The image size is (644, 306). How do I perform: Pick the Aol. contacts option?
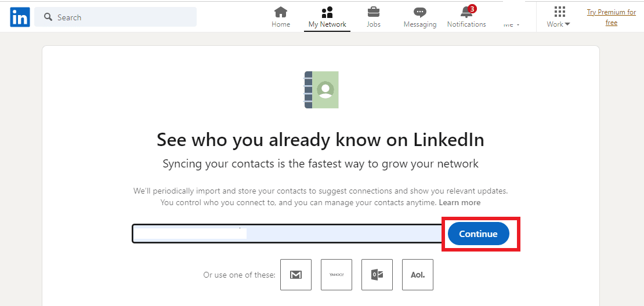(x=418, y=275)
